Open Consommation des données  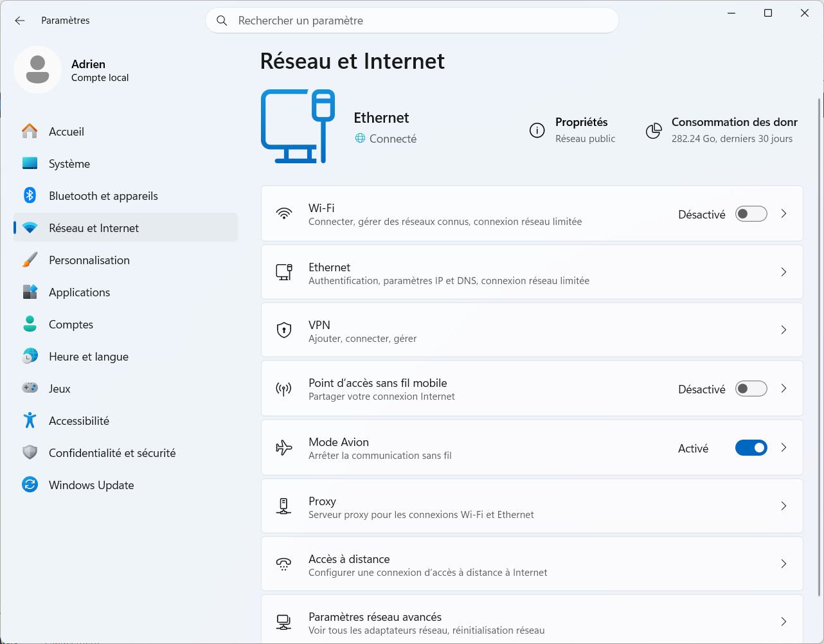coord(721,130)
